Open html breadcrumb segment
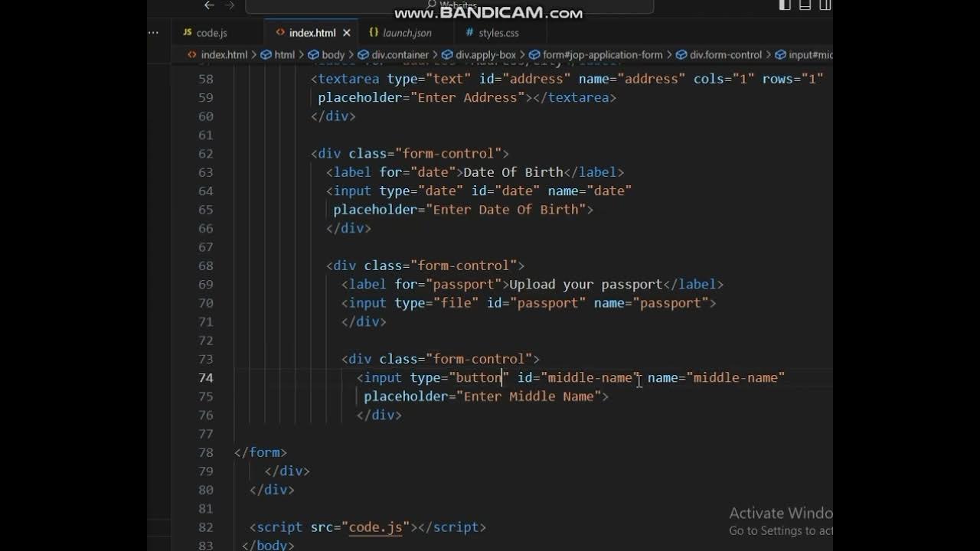The height and width of the screenshot is (551, 980). click(284, 55)
